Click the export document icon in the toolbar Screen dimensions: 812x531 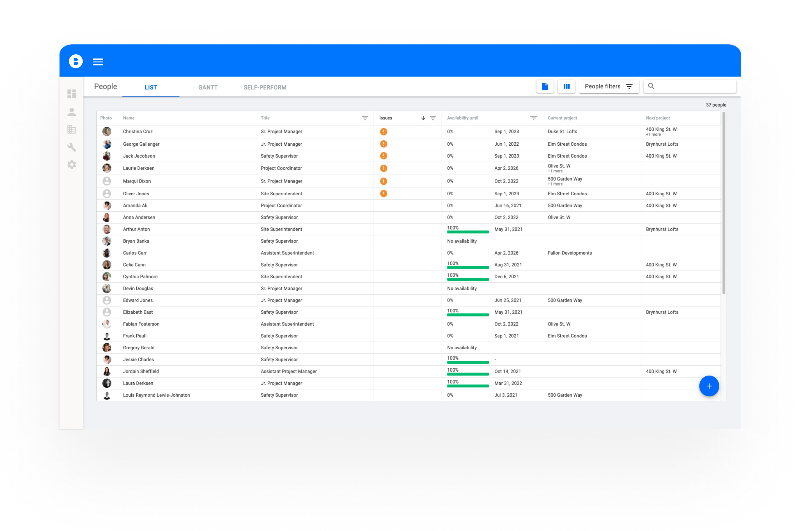[x=545, y=87]
